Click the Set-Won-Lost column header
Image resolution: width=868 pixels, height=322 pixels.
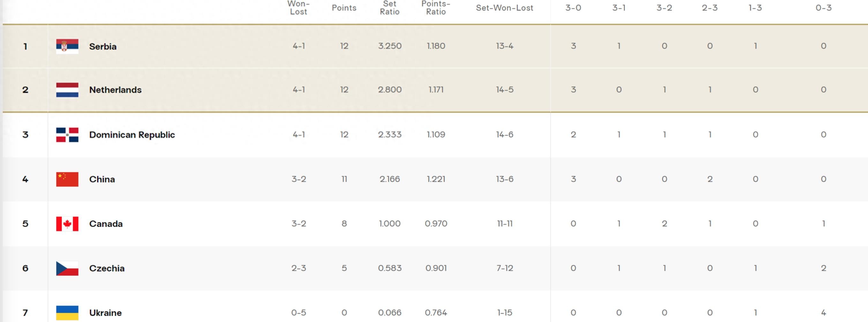[x=505, y=8]
